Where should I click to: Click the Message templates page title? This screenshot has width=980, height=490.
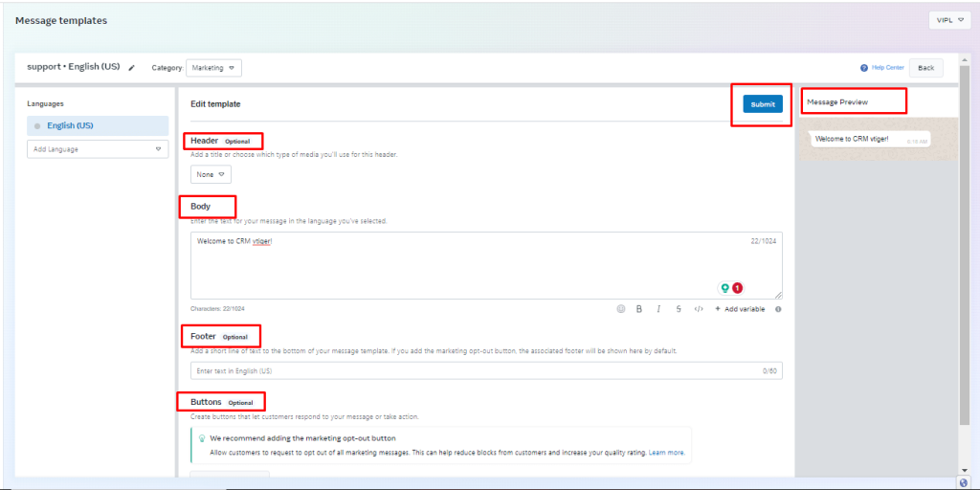click(61, 21)
